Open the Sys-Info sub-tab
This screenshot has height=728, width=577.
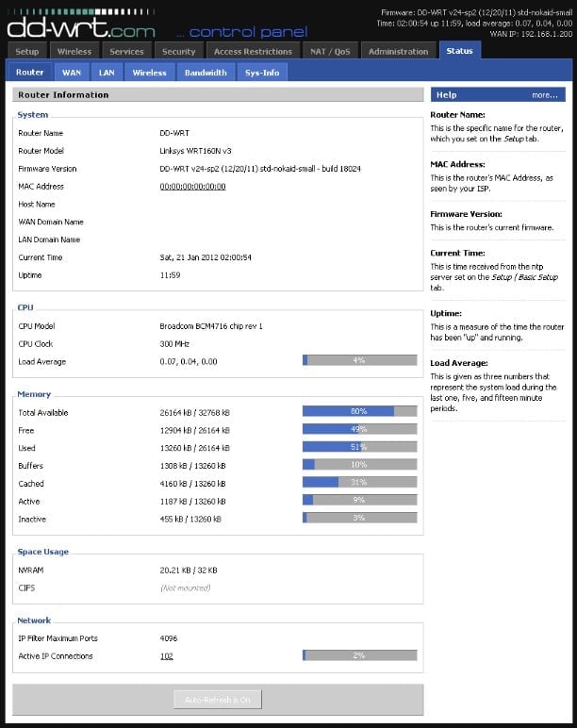point(262,73)
